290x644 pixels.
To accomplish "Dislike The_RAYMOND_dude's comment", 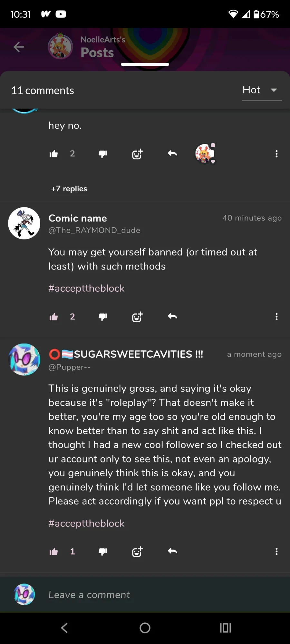I will pyautogui.click(x=103, y=317).
